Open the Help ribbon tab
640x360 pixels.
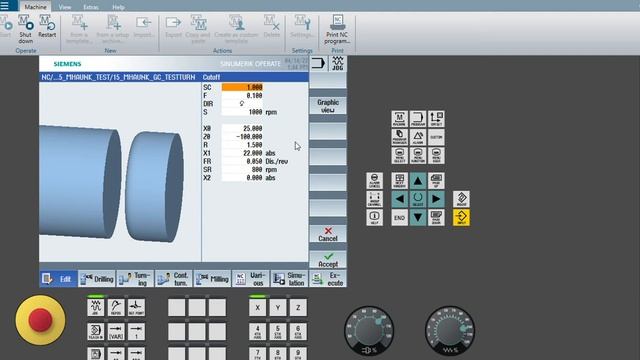click(x=118, y=7)
